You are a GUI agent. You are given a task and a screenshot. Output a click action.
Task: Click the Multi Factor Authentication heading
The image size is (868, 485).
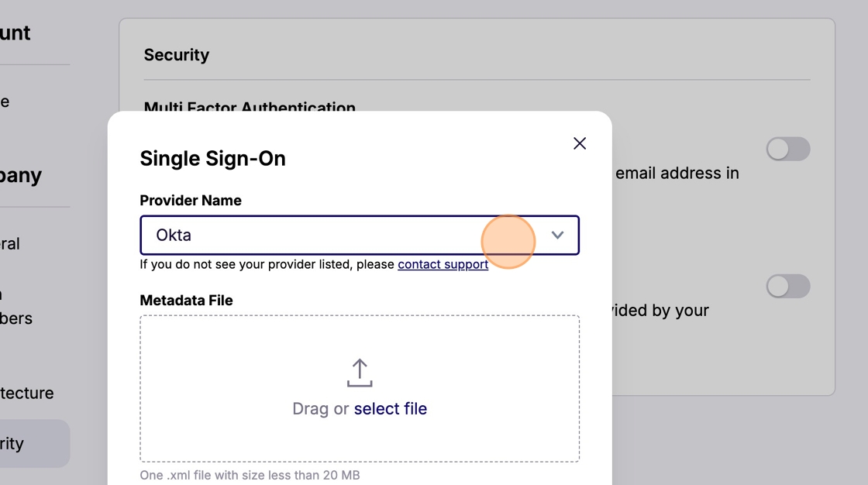(250, 107)
